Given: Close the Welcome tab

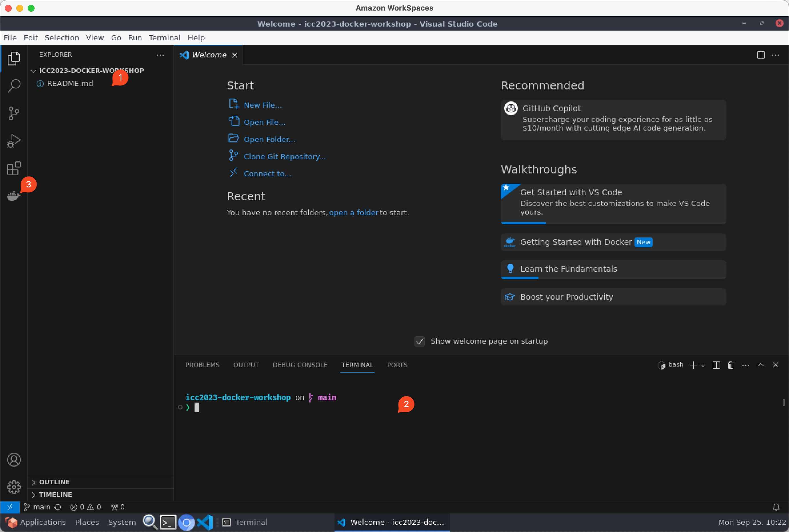Looking at the screenshot, I should 235,55.
